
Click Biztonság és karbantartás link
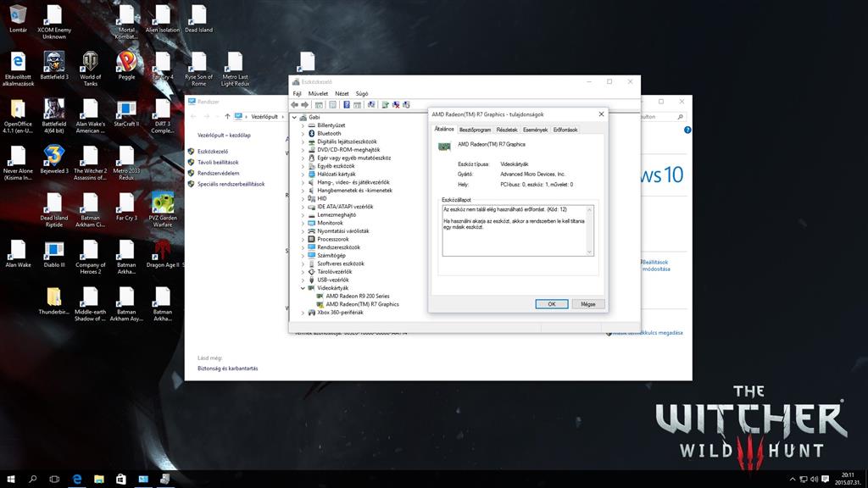pyautogui.click(x=227, y=369)
